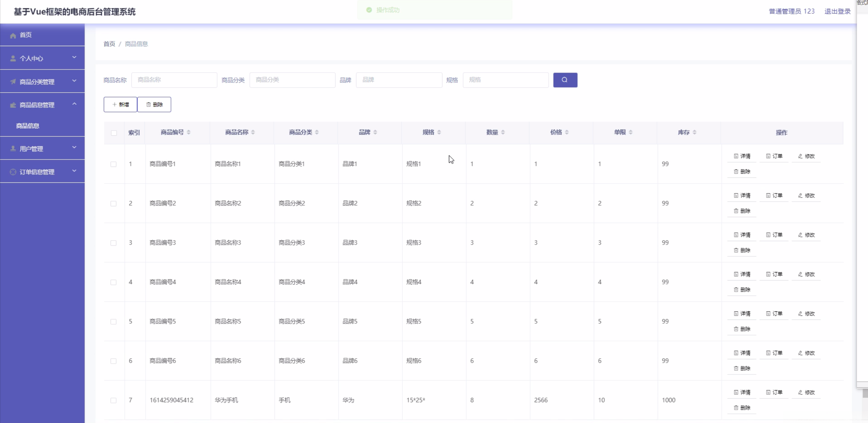Viewport: 868px width, 423px height.
Task: Click 退出登录 to log out
Action: (837, 11)
